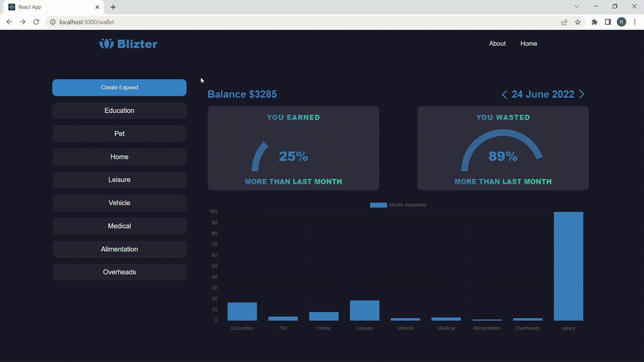
Task: Click the profile avatar icon labeled R
Action: (621, 22)
